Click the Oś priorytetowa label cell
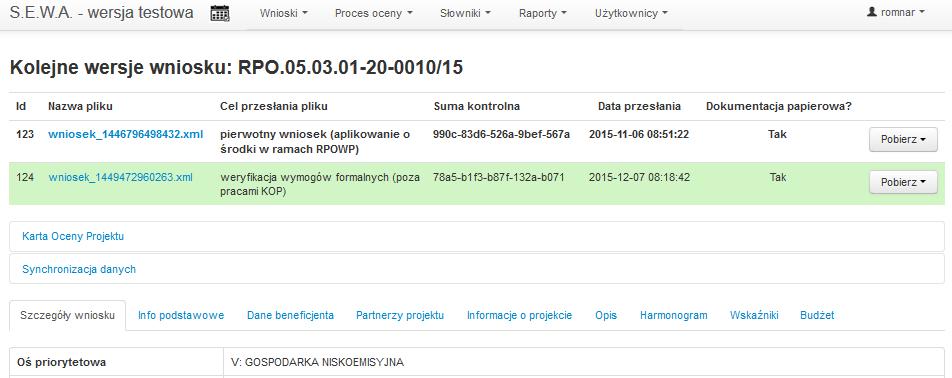 [117, 362]
